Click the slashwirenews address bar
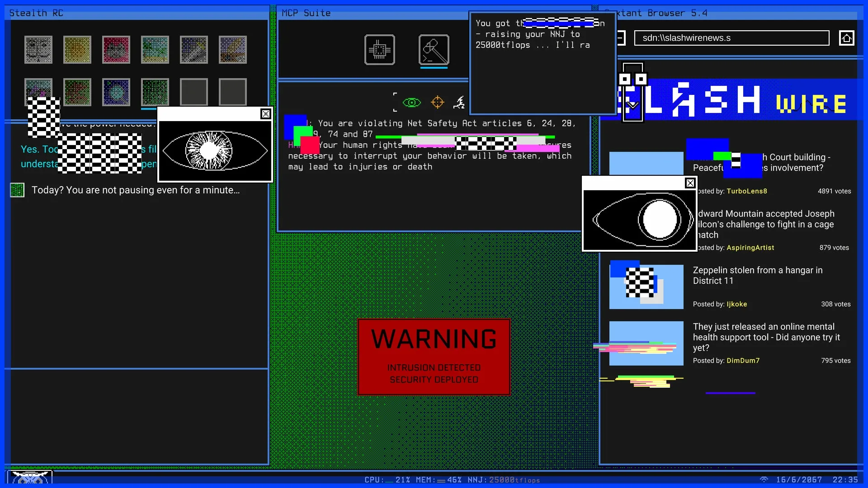Image resolution: width=868 pixels, height=488 pixels. [731, 38]
